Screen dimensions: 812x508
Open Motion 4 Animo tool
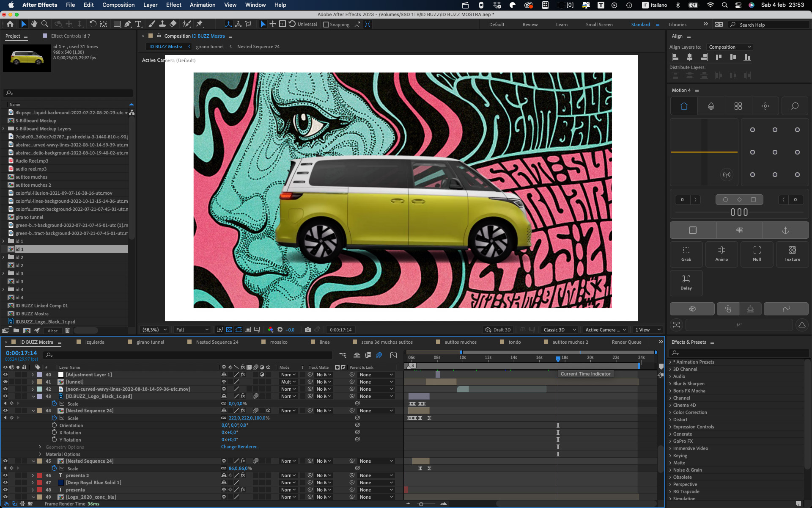coord(721,254)
